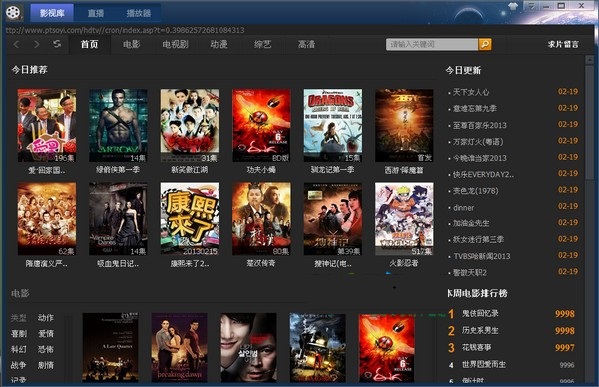Filter movies by 动作 genre

pyautogui.click(x=46, y=317)
